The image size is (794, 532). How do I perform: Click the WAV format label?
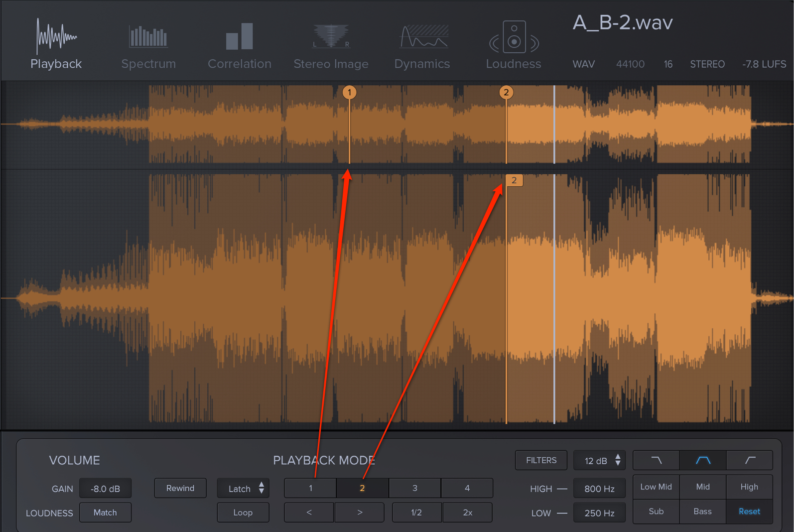click(584, 64)
